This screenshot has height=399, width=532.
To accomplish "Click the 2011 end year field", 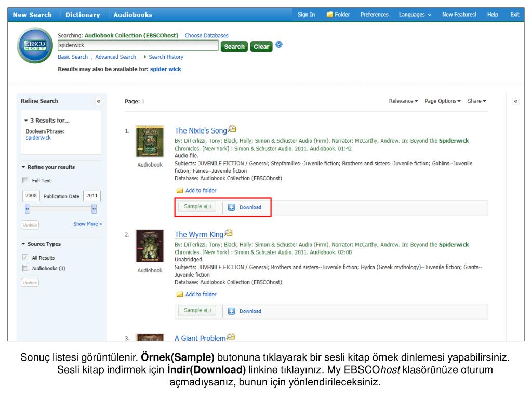I will coord(92,196).
